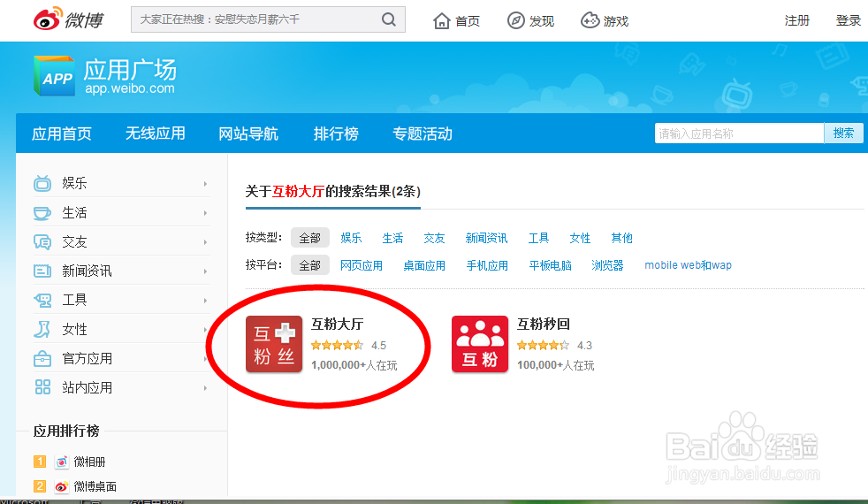Image resolution: width=868 pixels, height=504 pixels.
Task: Filter results by type 女性
Action: (x=580, y=238)
